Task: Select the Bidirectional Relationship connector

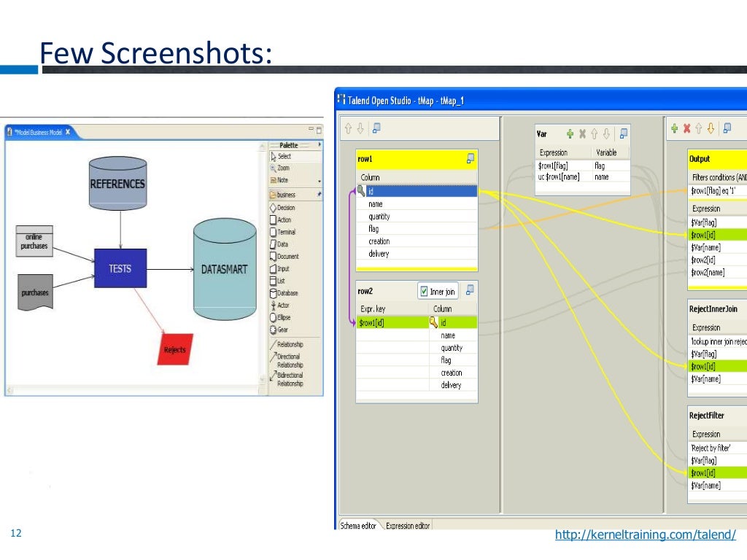Action: point(287,379)
